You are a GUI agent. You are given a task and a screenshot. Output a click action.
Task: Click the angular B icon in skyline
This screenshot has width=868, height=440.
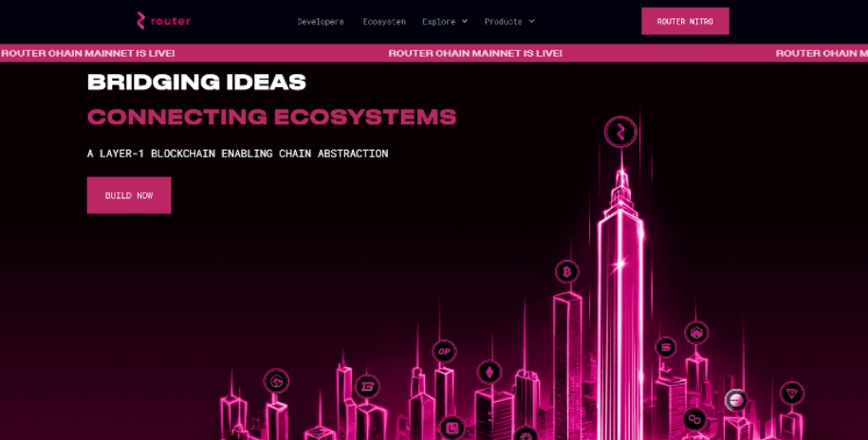coord(367,386)
